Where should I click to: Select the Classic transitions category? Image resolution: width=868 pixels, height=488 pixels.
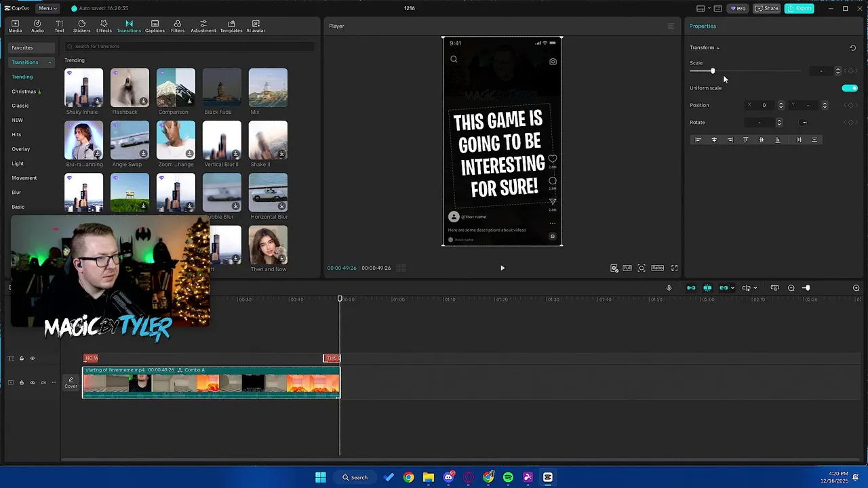click(x=20, y=106)
